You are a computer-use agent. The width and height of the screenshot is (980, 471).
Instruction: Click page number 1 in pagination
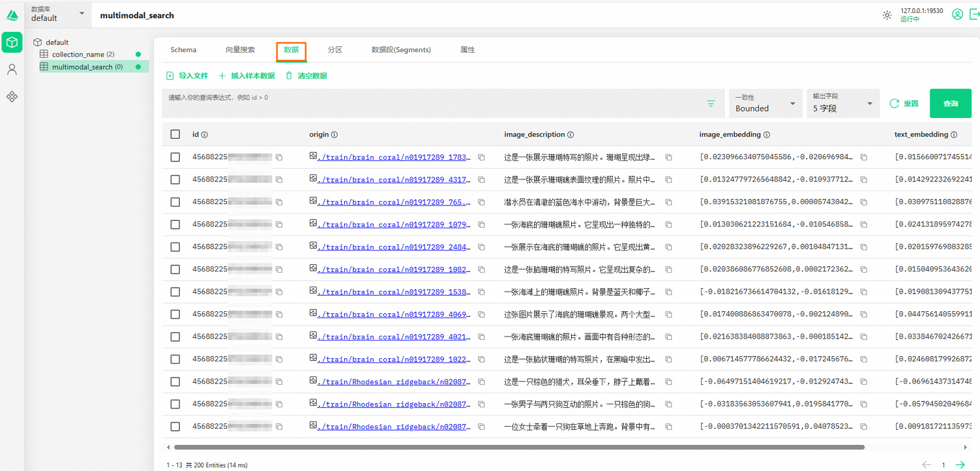pos(943,464)
